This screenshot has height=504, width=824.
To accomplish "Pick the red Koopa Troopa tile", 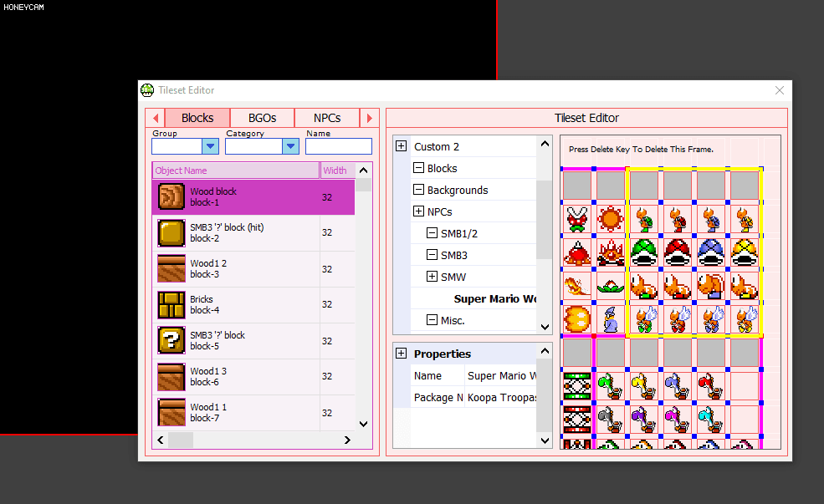I will pos(678,220).
